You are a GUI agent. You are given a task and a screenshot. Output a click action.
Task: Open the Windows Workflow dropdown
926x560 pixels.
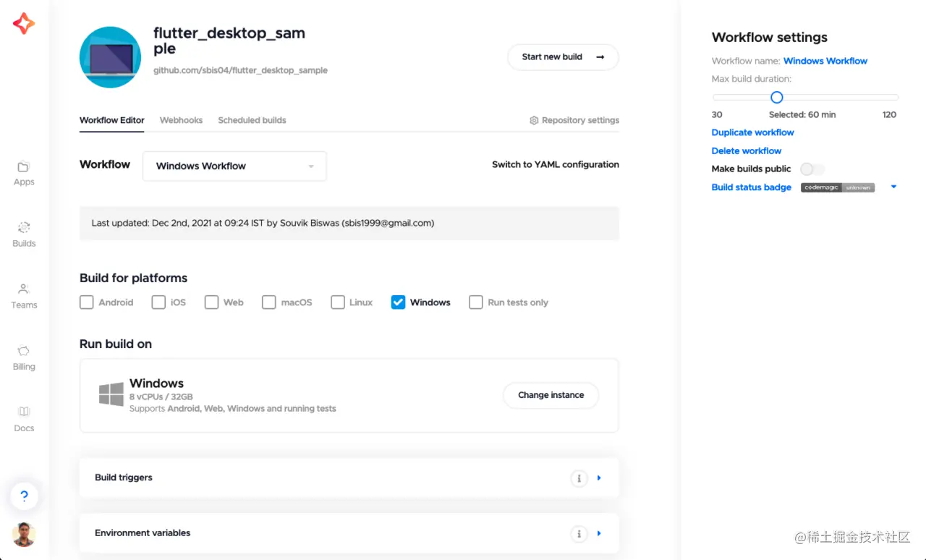click(234, 166)
